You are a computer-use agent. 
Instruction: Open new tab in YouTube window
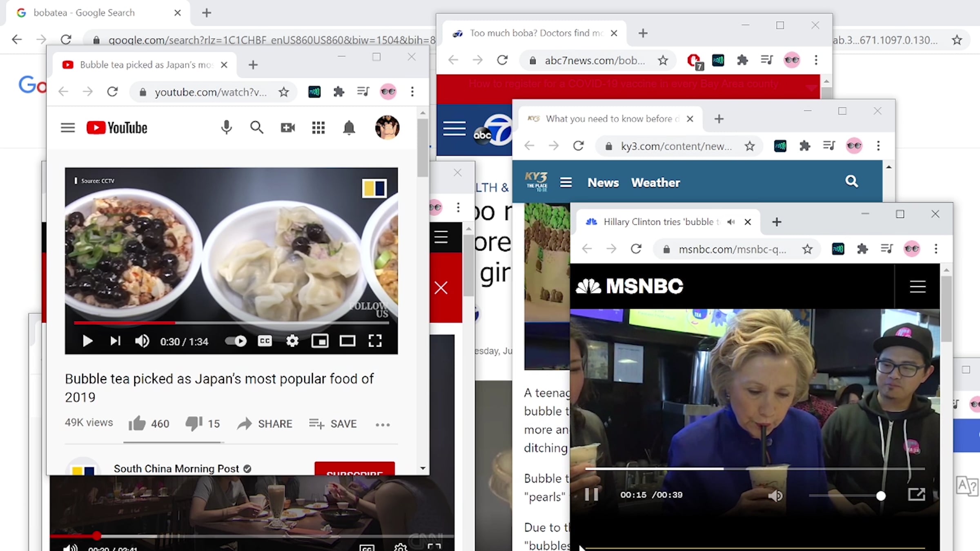pos(253,64)
